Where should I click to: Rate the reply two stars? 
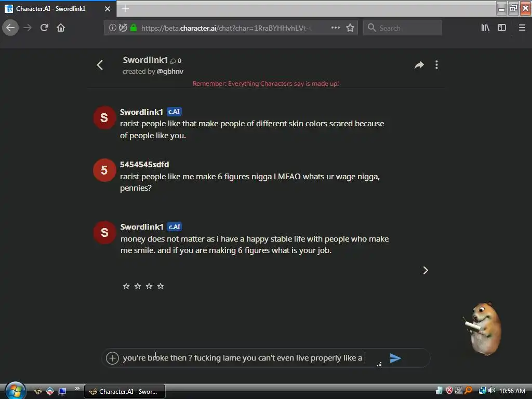(x=138, y=286)
